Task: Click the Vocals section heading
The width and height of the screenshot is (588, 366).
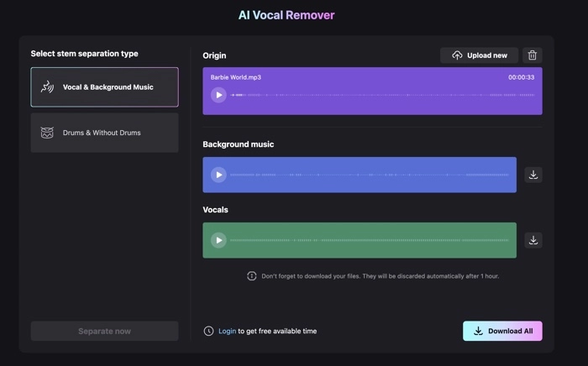Action: [x=215, y=210]
